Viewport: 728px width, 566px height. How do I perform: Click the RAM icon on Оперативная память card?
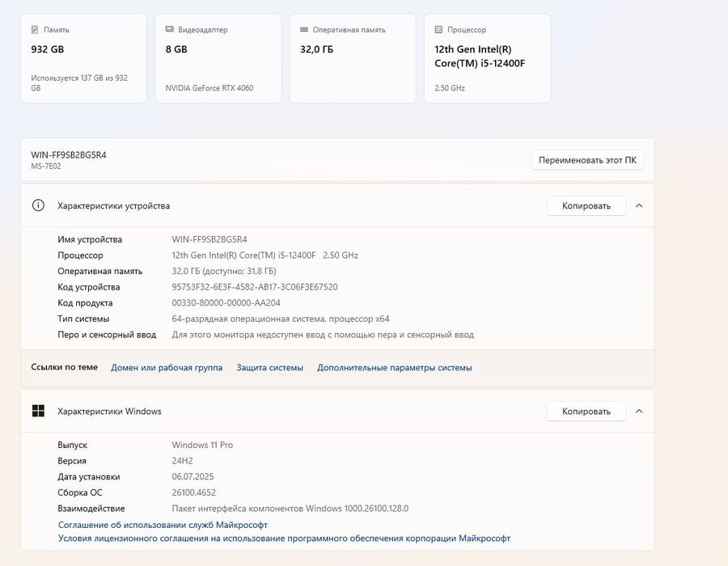coord(304,29)
